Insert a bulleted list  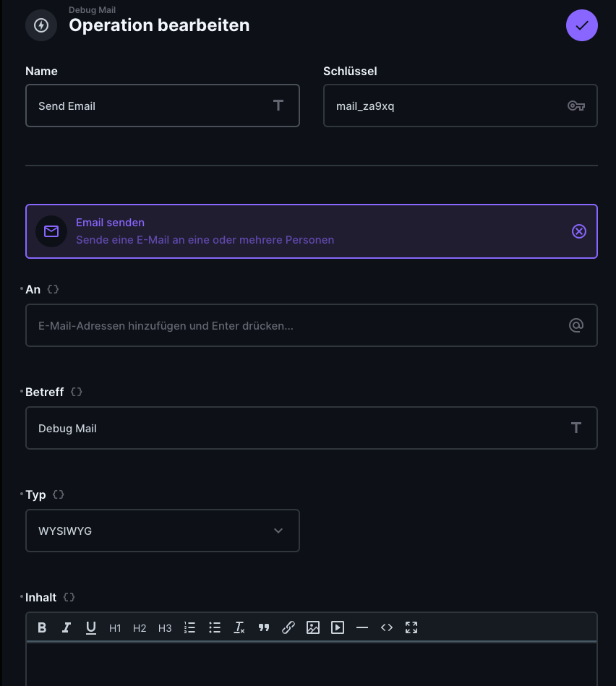pyautogui.click(x=215, y=627)
